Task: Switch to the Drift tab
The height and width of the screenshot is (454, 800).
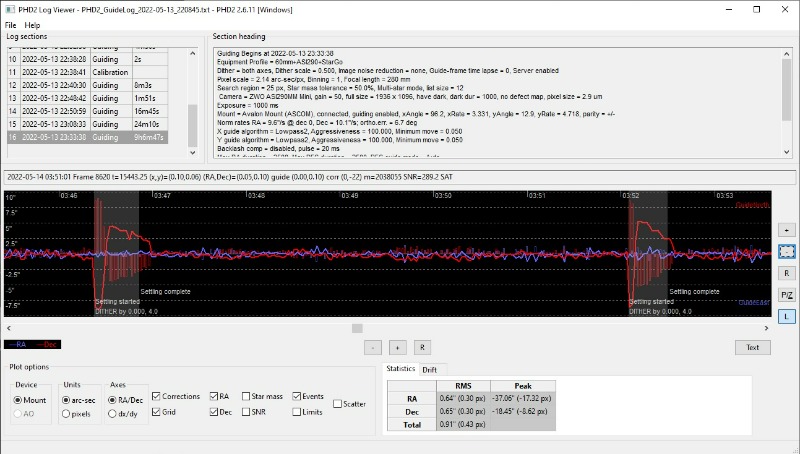Action: [x=430, y=369]
